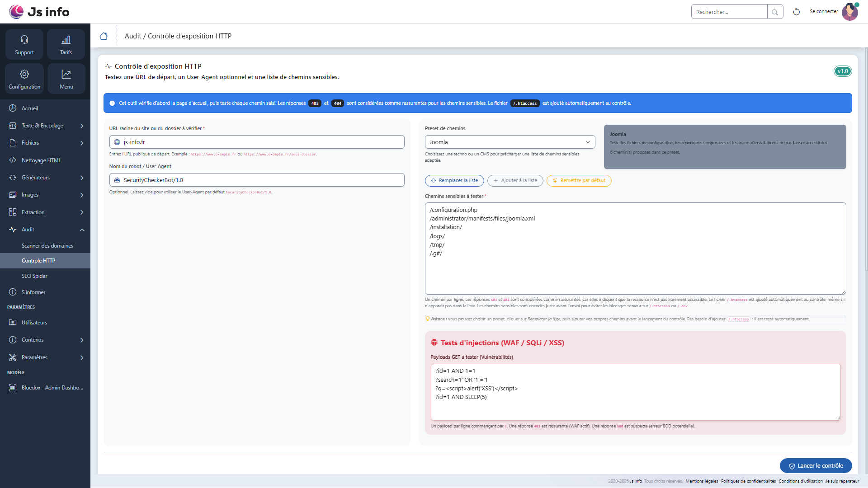Click the Nettoyage HTML code icon
The image size is (868, 488).
[x=13, y=160]
